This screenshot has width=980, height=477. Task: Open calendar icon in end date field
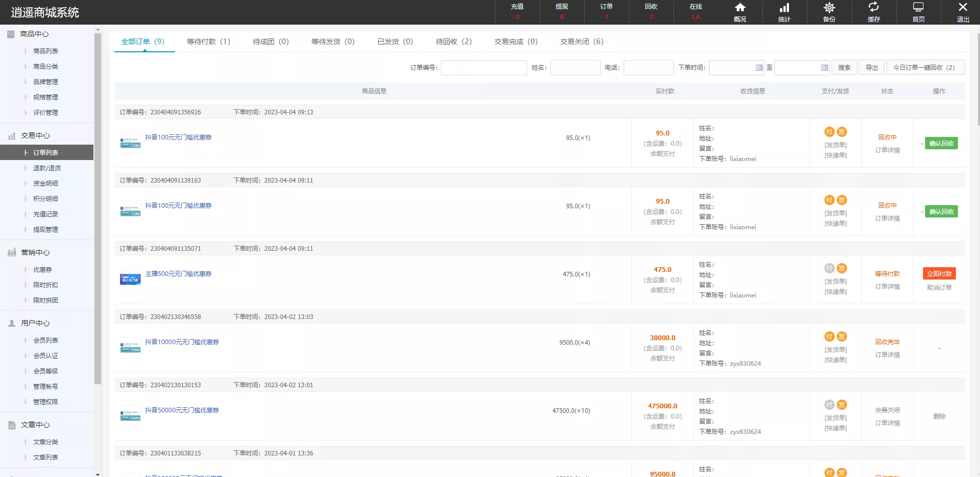pyautogui.click(x=824, y=68)
